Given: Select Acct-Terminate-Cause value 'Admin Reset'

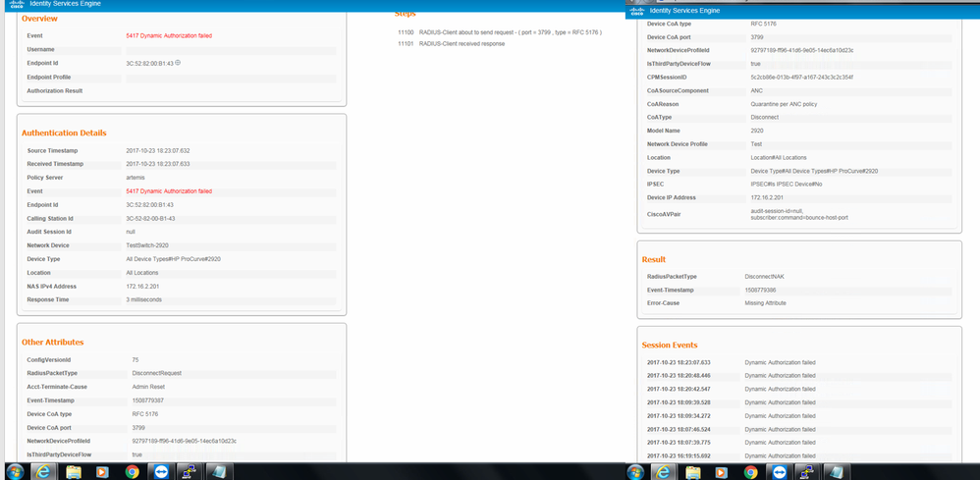Looking at the screenshot, I should click(148, 387).
